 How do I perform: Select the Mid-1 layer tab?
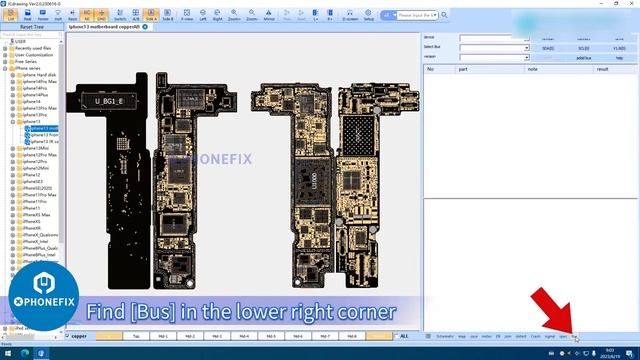coord(163,336)
